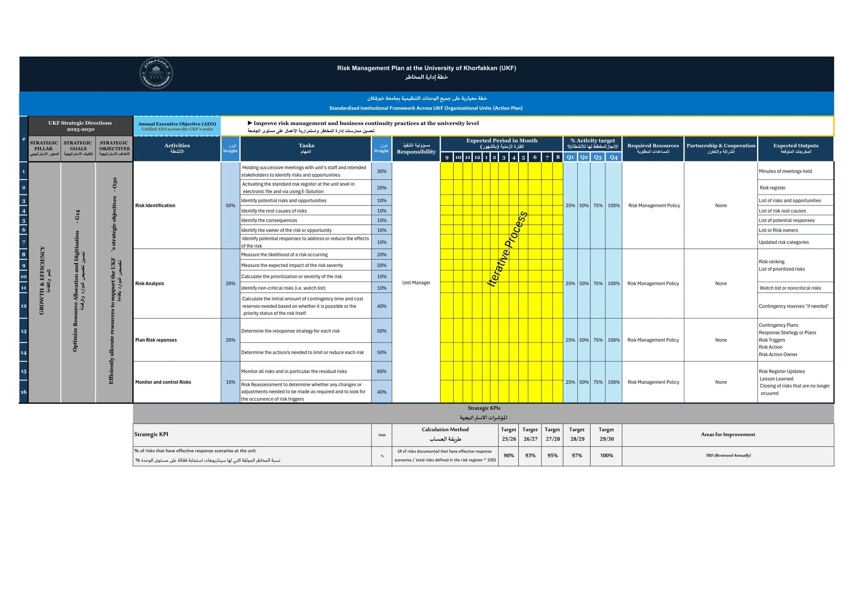Click the 'Tasks' column header

tap(306, 149)
